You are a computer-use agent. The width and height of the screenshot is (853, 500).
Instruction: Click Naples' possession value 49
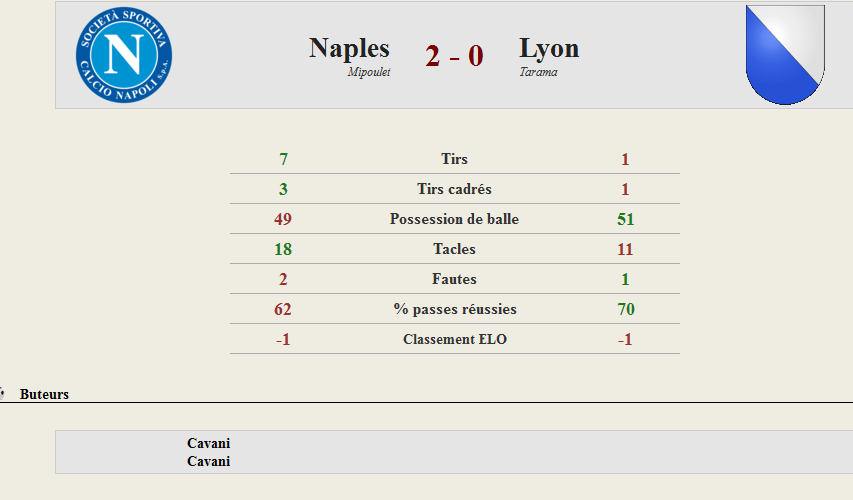(283, 219)
